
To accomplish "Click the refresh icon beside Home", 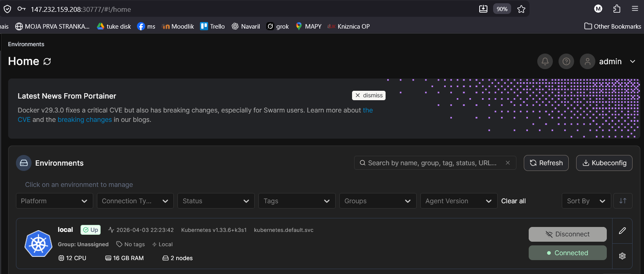I will pos(47,61).
